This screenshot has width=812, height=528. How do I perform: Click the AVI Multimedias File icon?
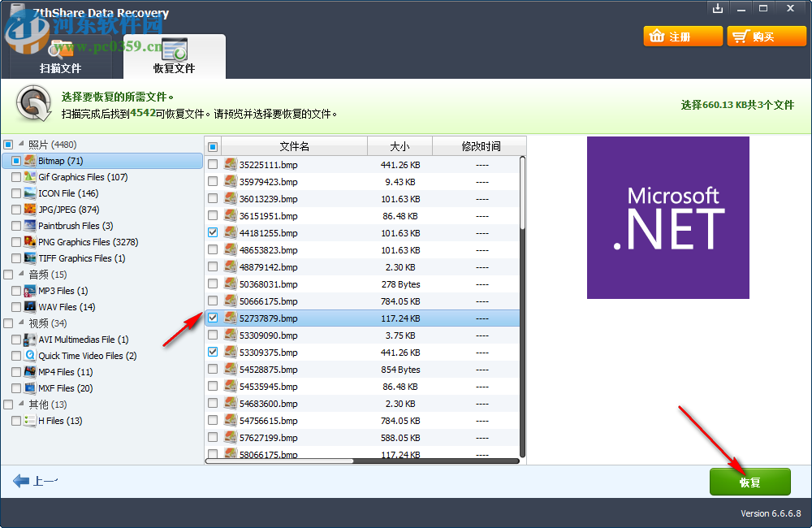coord(28,340)
